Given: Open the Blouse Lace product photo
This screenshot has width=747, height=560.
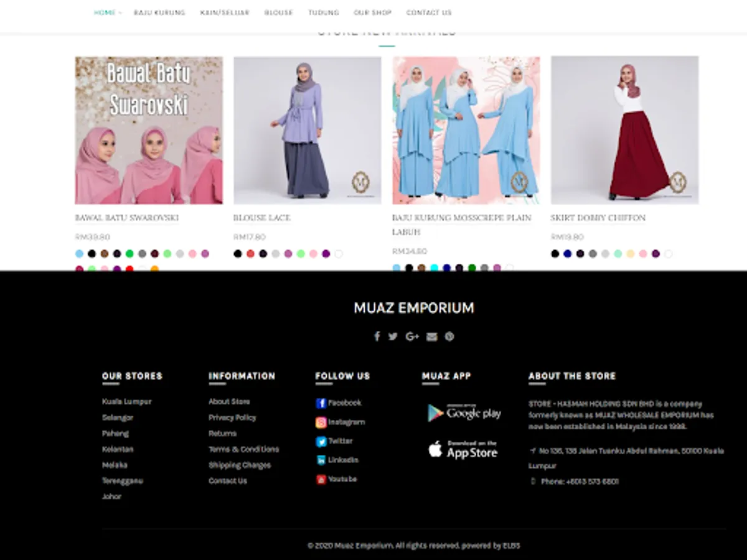Looking at the screenshot, I should point(308,131).
